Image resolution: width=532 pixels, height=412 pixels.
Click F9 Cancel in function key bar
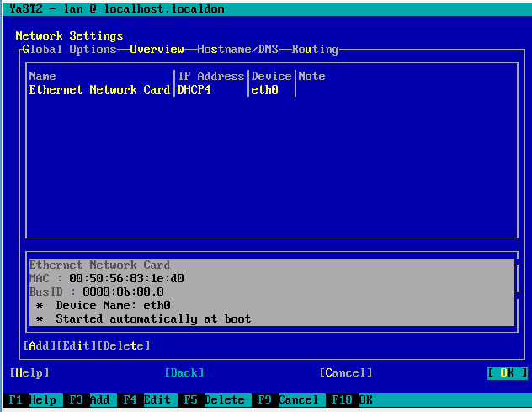(x=288, y=399)
